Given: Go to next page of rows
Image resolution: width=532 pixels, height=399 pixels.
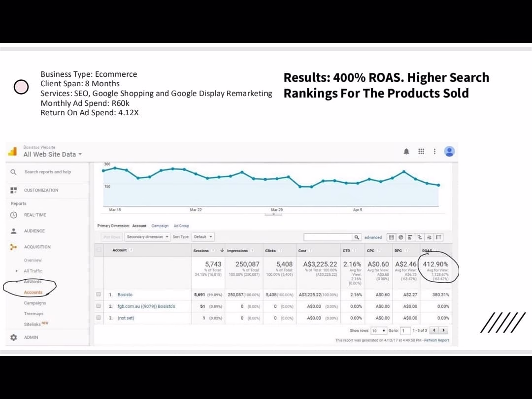Looking at the screenshot, I should coord(443,330).
